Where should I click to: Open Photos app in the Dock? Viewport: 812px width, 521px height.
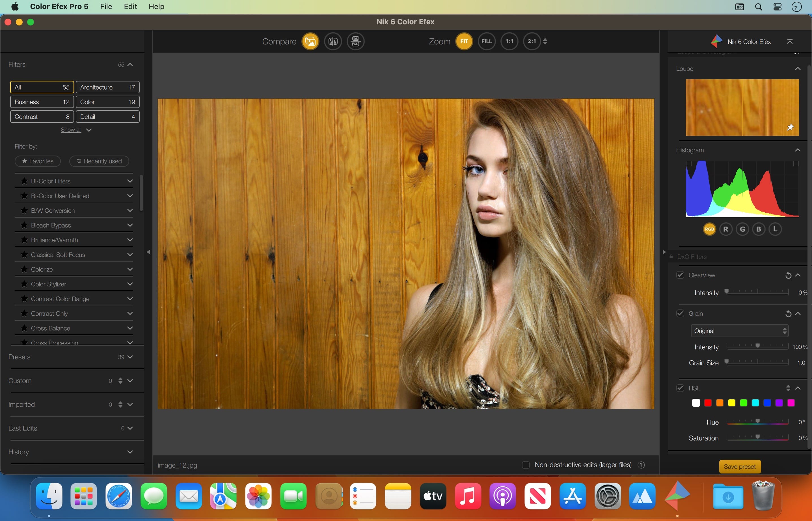tap(258, 496)
